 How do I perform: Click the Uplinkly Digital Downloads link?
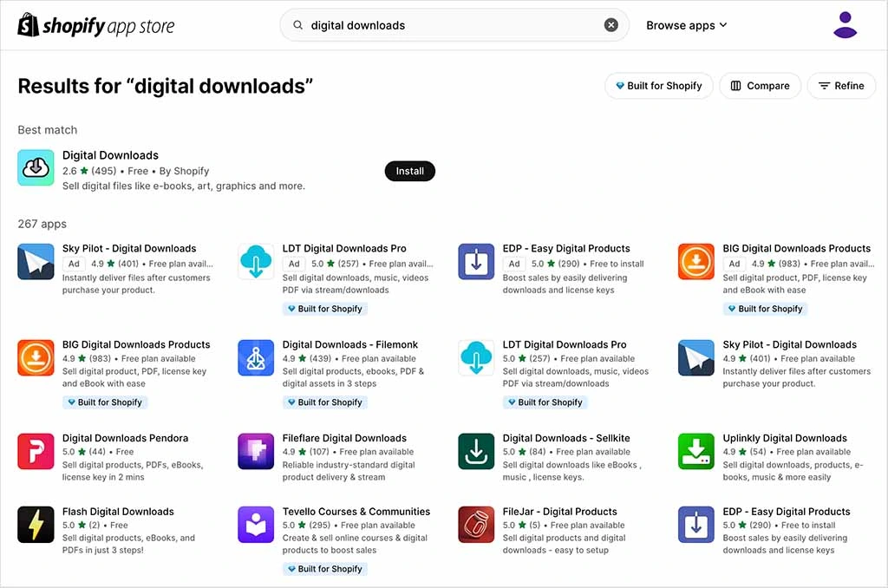click(785, 438)
